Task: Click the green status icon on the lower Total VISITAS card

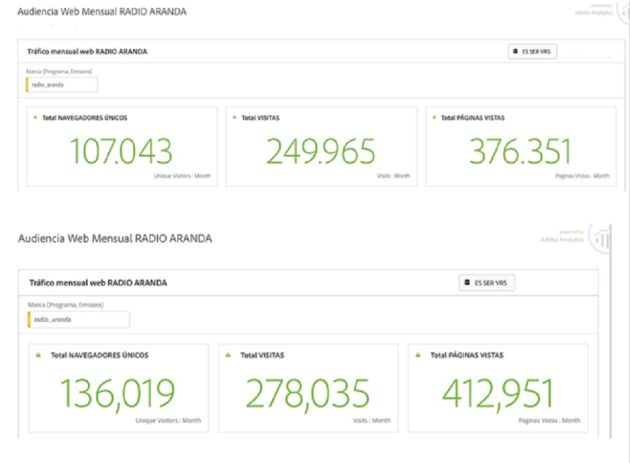Action: [x=228, y=355]
